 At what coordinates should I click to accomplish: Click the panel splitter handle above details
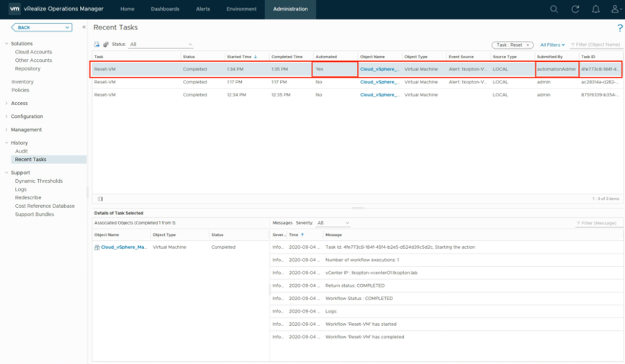click(358, 208)
